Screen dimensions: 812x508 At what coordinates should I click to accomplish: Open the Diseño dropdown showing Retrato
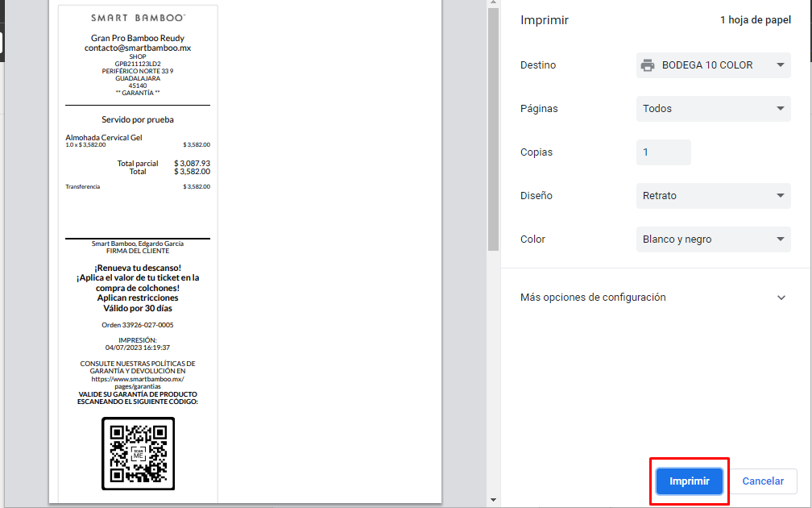(713, 196)
